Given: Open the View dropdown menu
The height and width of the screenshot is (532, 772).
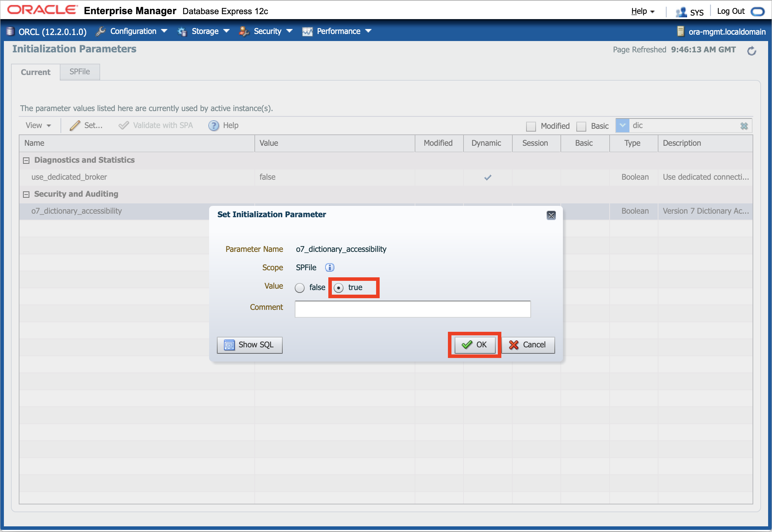Looking at the screenshot, I should [38, 125].
